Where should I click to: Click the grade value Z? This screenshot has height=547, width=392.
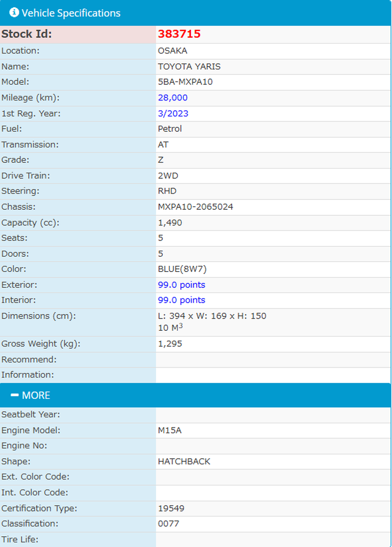[x=160, y=160]
